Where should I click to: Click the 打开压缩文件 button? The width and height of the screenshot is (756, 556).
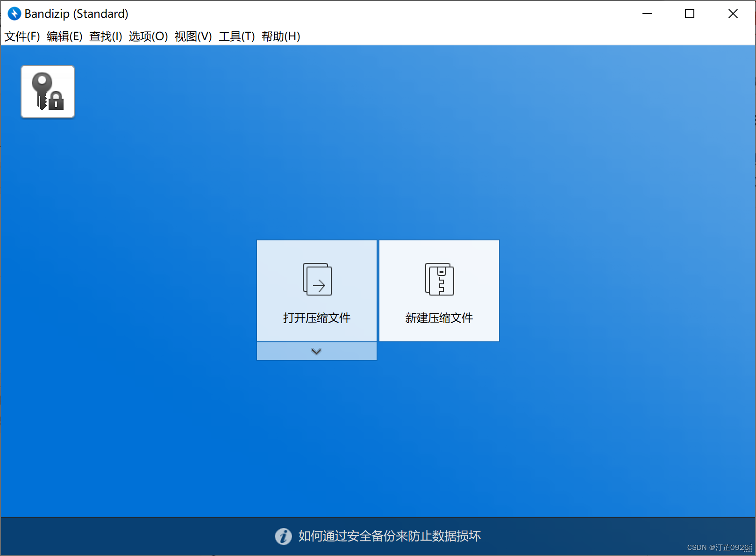(317, 291)
